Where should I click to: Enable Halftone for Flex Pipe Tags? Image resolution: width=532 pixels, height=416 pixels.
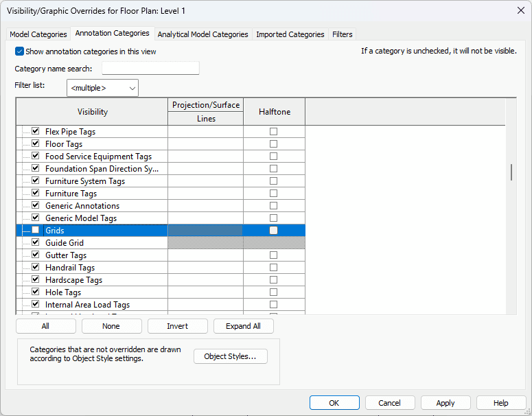point(273,131)
